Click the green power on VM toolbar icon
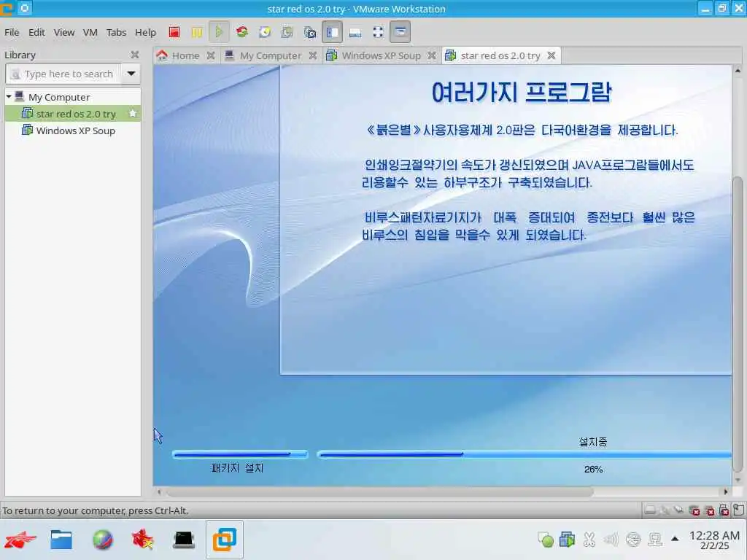 click(219, 32)
